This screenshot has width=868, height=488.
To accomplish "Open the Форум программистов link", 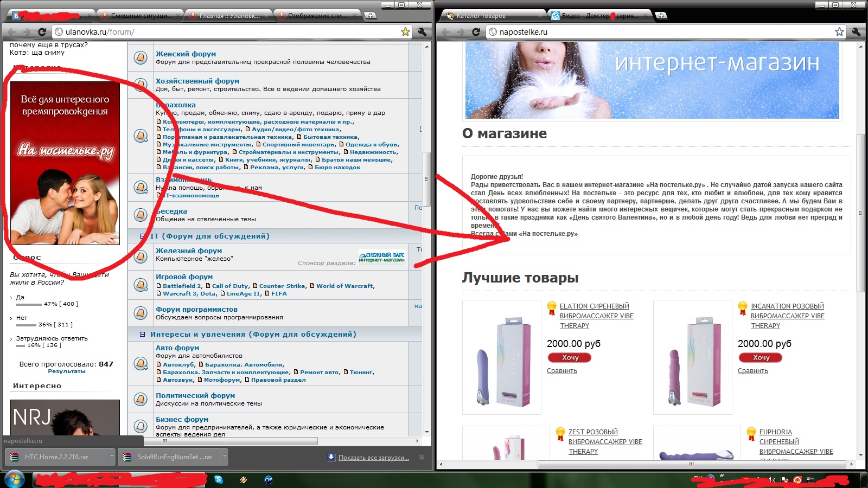I will point(196,309).
